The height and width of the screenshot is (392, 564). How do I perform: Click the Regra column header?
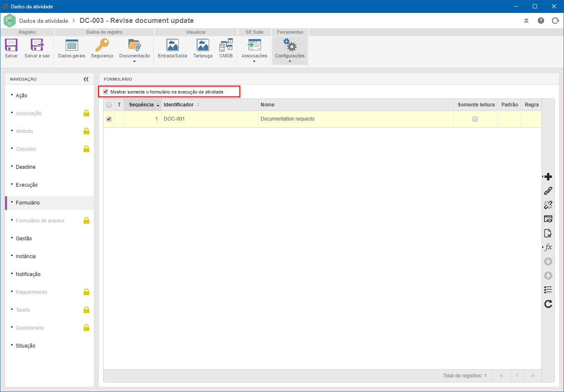point(532,105)
